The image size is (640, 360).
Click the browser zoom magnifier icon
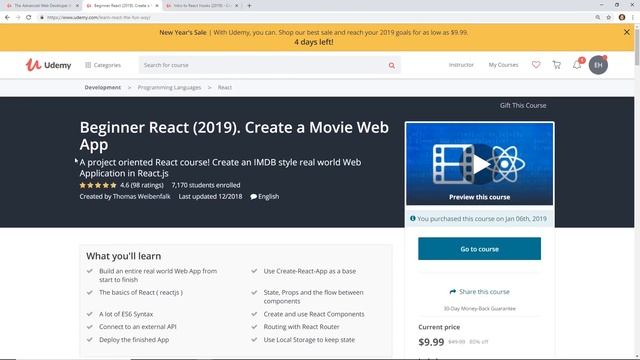point(598,17)
